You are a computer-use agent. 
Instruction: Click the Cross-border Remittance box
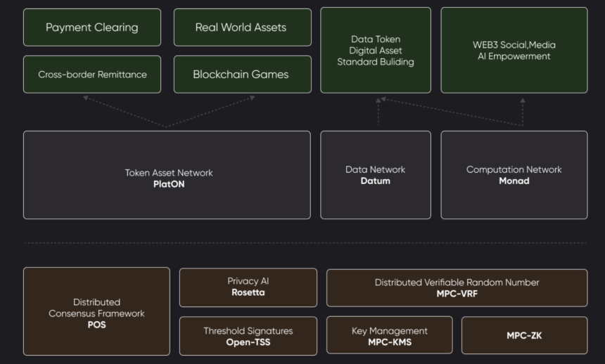pos(92,74)
